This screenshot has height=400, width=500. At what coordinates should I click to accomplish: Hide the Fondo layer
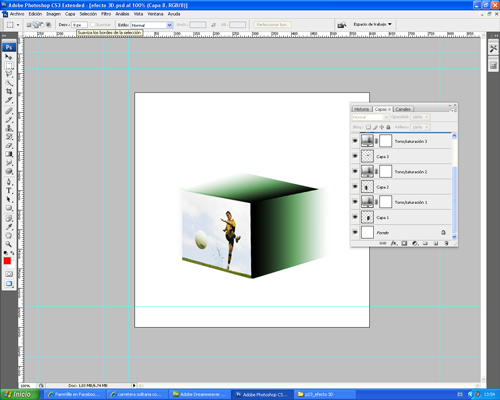[355, 232]
